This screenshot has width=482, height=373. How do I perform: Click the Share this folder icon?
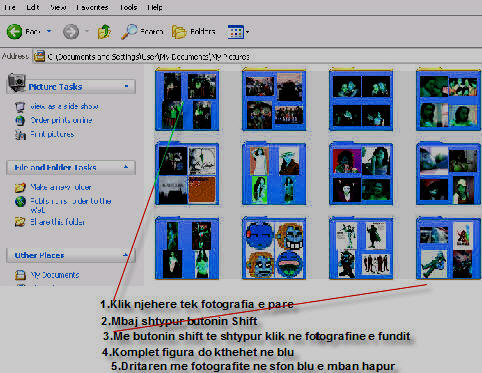[x=20, y=222]
